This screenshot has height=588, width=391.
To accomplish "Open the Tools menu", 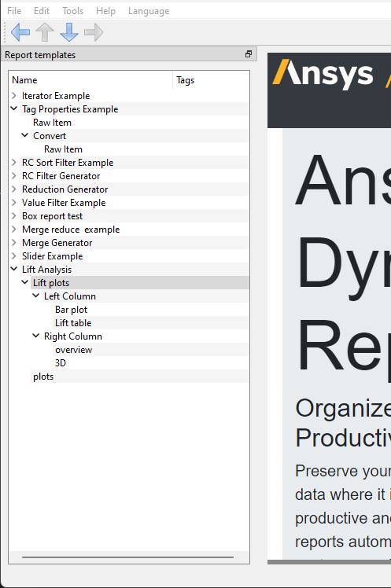I will tap(73, 11).
